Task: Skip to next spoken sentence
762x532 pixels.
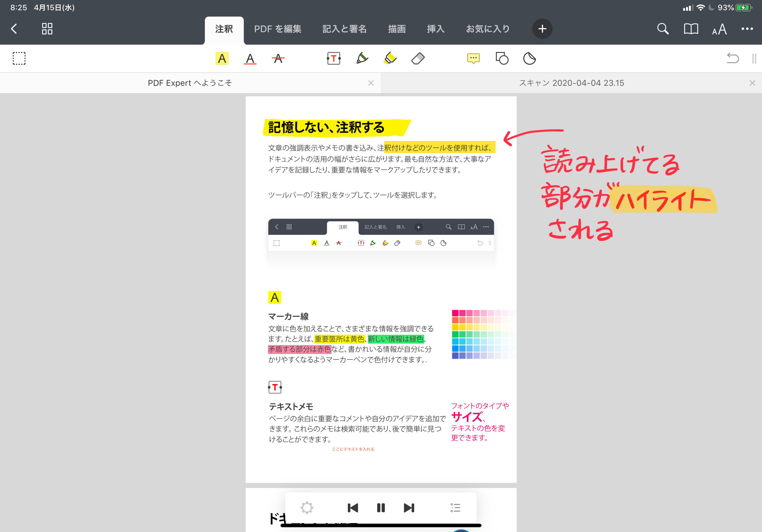Action: (409, 507)
